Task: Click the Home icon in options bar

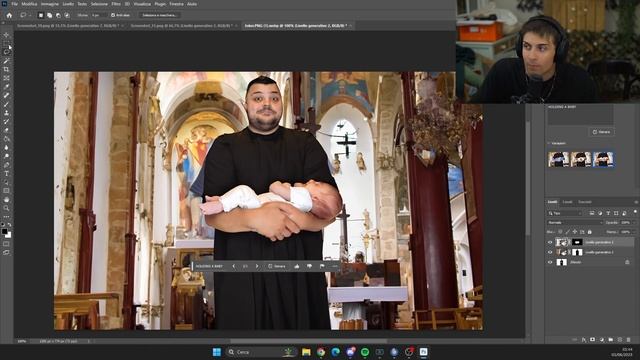Action: coord(9,15)
